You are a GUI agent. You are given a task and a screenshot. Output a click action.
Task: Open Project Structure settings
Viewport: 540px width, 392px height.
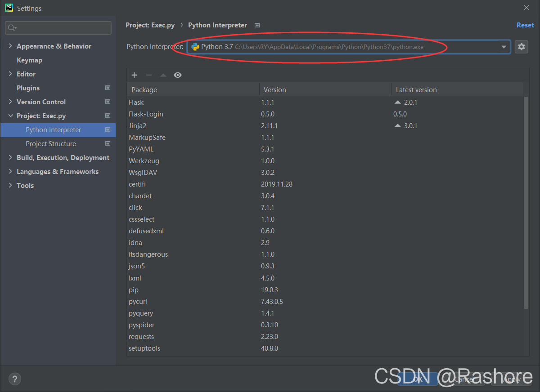point(51,144)
